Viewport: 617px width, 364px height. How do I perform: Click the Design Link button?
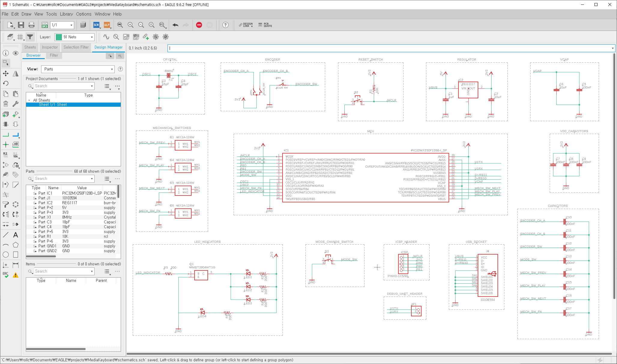[x=246, y=25]
